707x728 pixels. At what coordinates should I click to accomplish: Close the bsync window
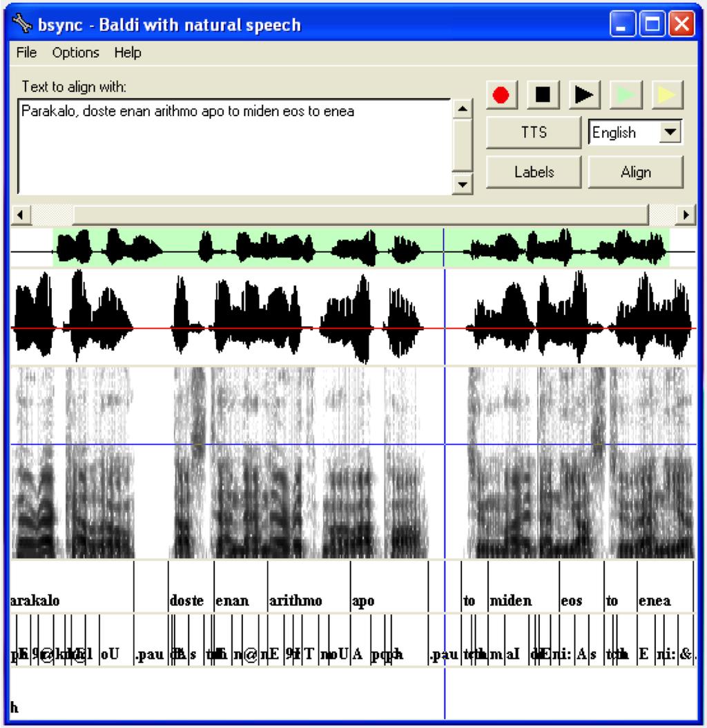point(681,23)
